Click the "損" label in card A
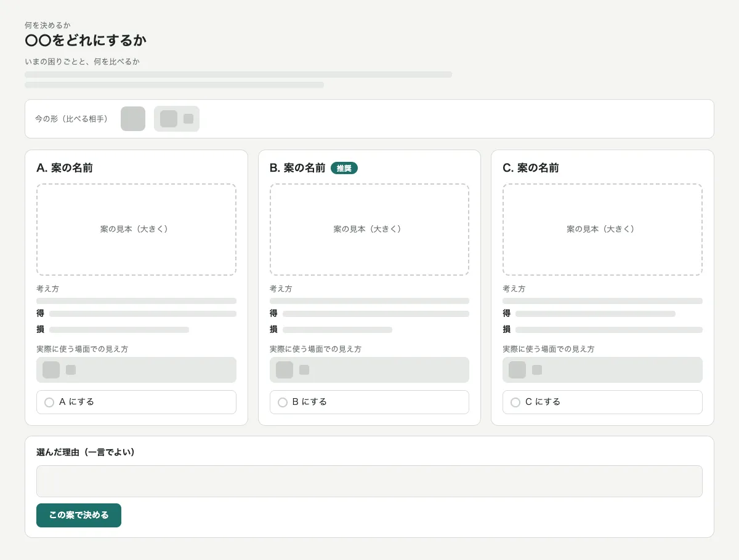739x560 pixels. coord(40,330)
